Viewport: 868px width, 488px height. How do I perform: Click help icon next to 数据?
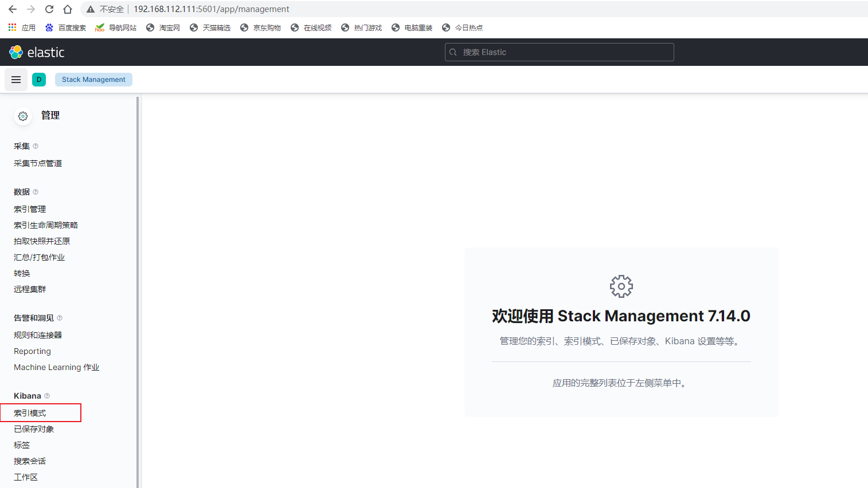(x=36, y=192)
